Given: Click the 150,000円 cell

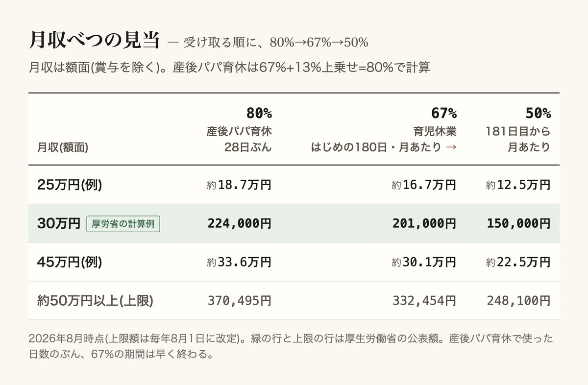Looking at the screenshot, I should [519, 223].
